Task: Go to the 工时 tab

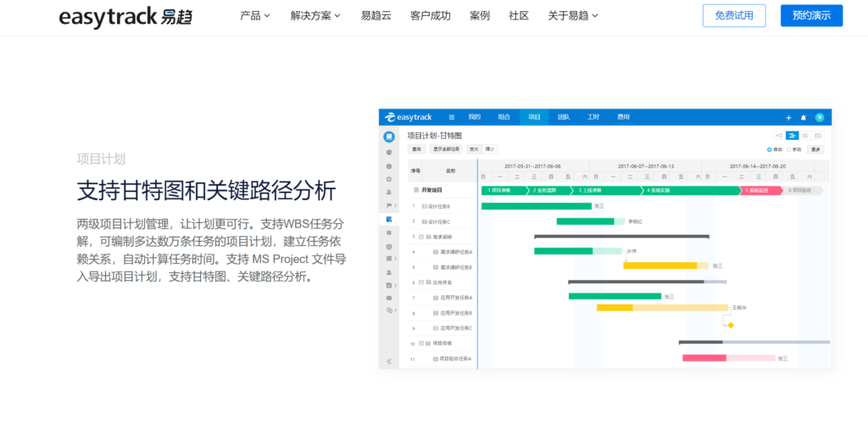Action: point(593,117)
